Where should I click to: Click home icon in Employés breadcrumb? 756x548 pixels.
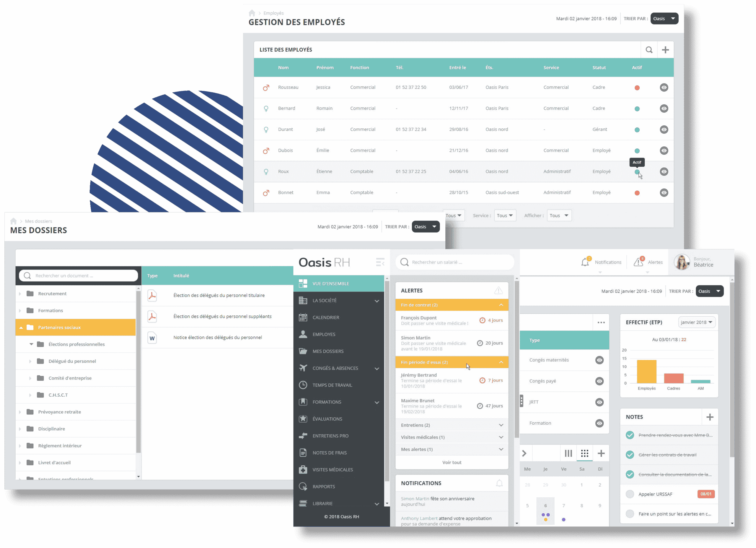(x=252, y=13)
